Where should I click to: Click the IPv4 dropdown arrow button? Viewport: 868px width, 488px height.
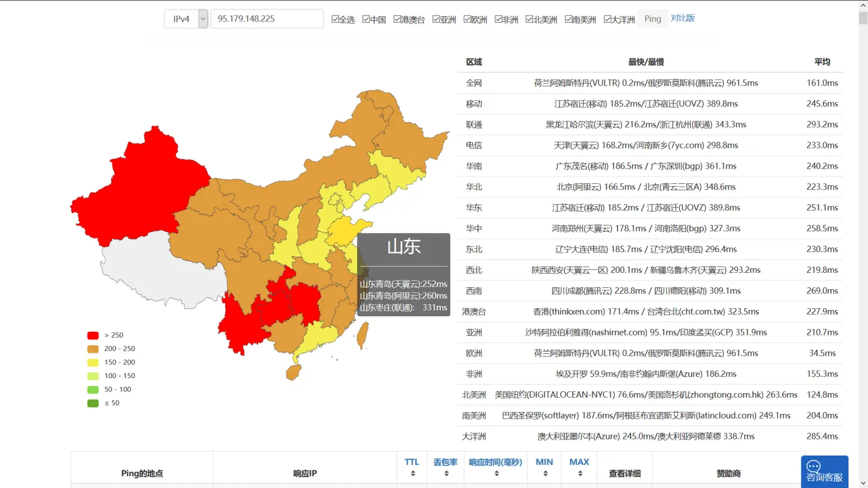tap(203, 19)
